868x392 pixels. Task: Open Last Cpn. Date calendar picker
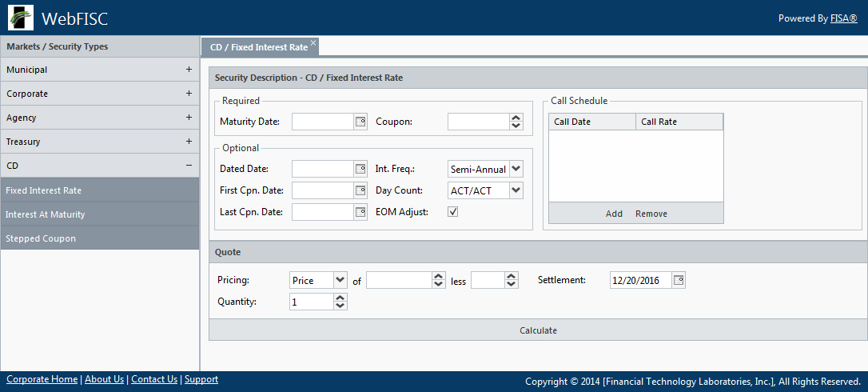point(360,212)
